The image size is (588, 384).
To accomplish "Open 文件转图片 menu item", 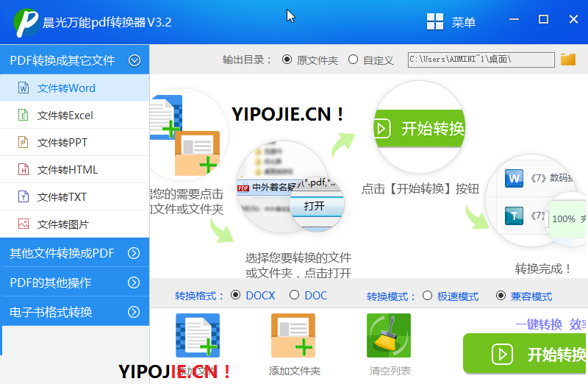I will (75, 224).
